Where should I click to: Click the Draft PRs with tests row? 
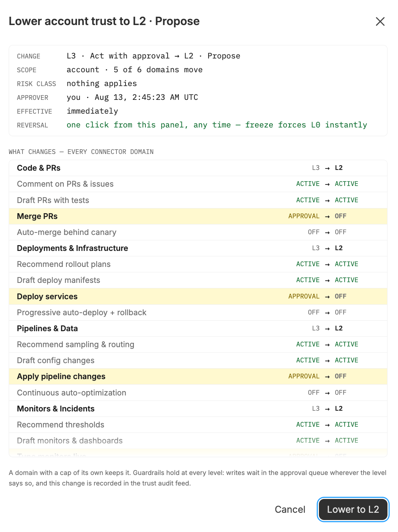[198, 200]
